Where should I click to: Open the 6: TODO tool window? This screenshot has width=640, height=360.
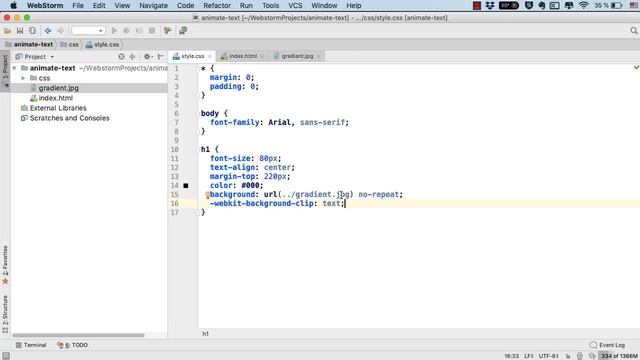coord(73,345)
